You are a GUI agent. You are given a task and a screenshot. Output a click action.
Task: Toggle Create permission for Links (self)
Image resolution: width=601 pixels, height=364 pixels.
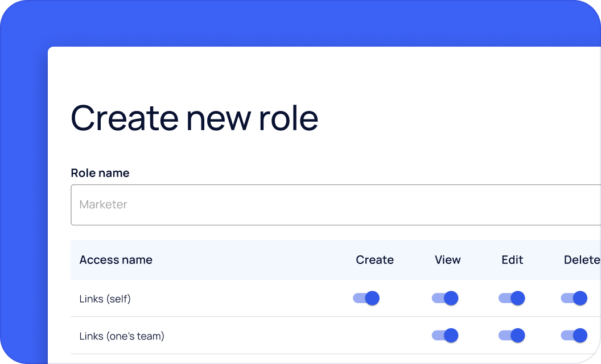(366, 298)
